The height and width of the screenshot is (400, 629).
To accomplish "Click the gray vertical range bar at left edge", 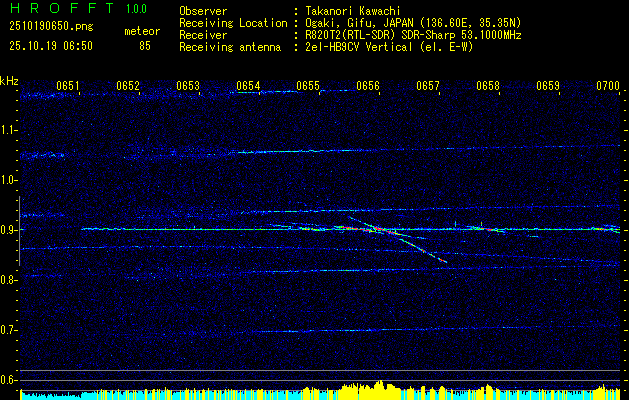I will (19, 231).
